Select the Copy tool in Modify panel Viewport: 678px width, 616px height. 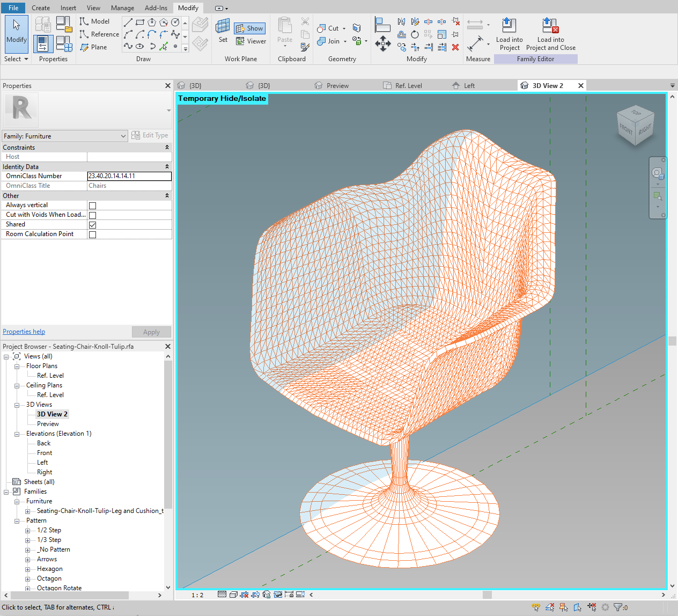click(x=401, y=47)
